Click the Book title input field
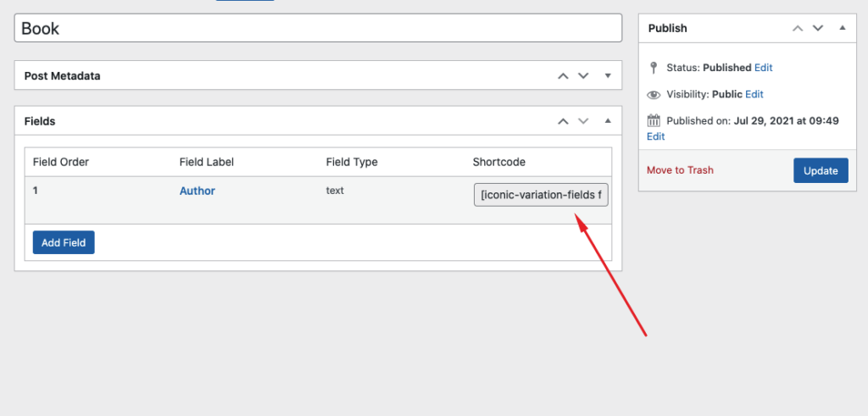868x416 pixels. (x=318, y=28)
